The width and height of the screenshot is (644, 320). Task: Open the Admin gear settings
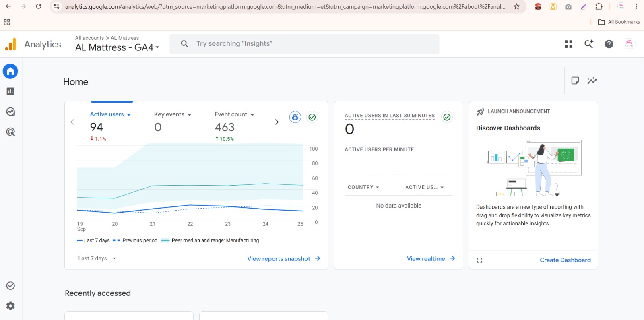[10, 306]
